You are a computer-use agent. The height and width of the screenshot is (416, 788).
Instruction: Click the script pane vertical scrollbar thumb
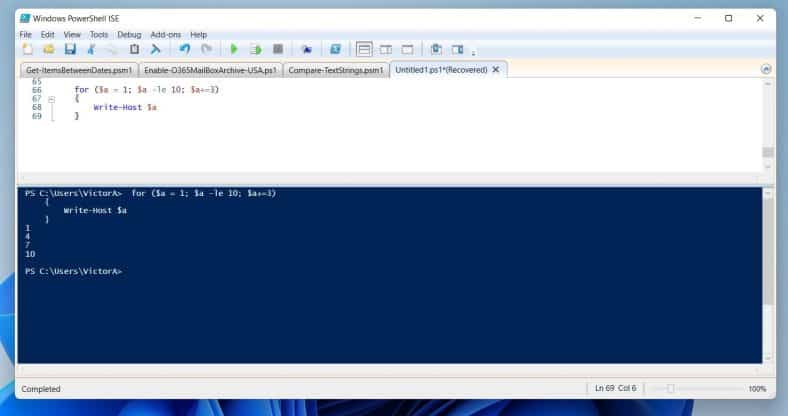[x=767, y=152]
